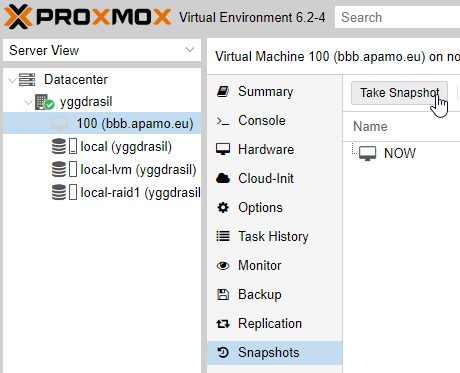Open Options via the gear icon
This screenshot has height=373, width=460.
pos(223,207)
